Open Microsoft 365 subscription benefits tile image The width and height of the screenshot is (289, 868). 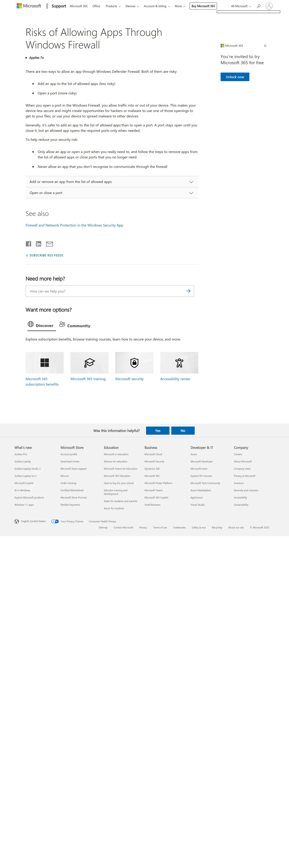[44, 363]
